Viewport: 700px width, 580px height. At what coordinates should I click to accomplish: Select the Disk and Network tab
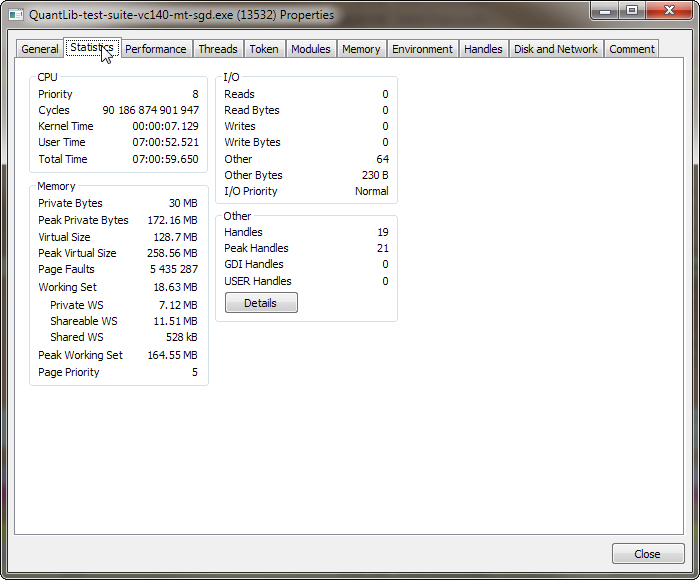[x=555, y=49]
